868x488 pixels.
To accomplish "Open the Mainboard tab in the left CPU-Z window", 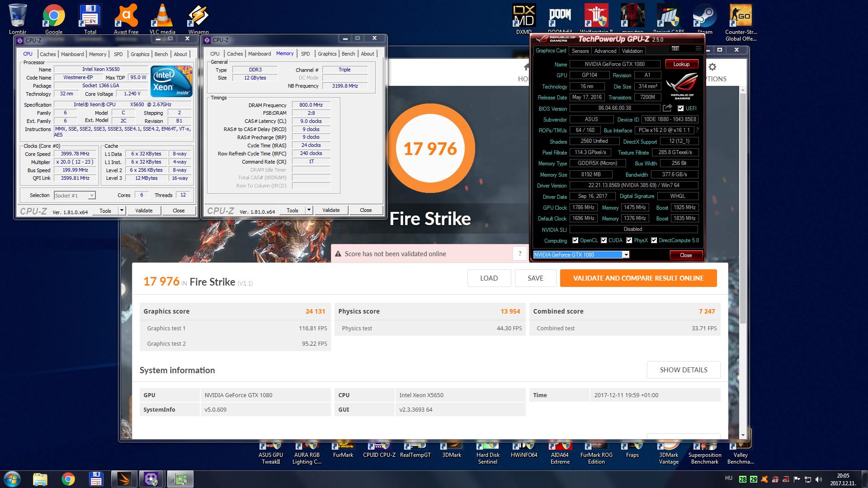I will pos(72,54).
